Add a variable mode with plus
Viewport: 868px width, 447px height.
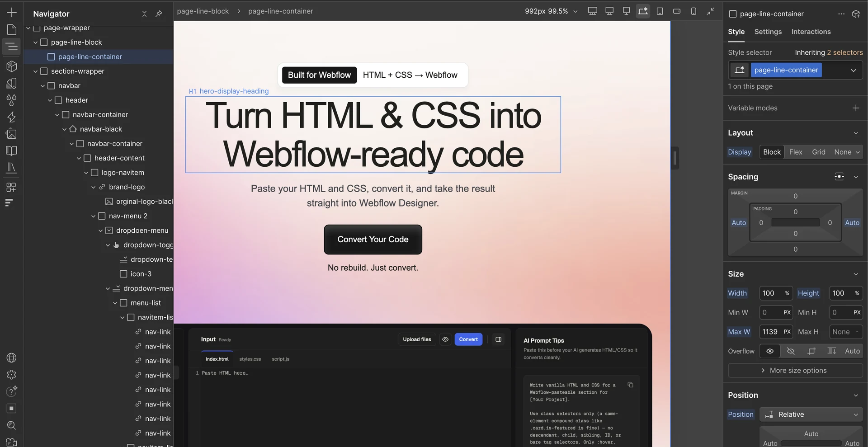855,108
